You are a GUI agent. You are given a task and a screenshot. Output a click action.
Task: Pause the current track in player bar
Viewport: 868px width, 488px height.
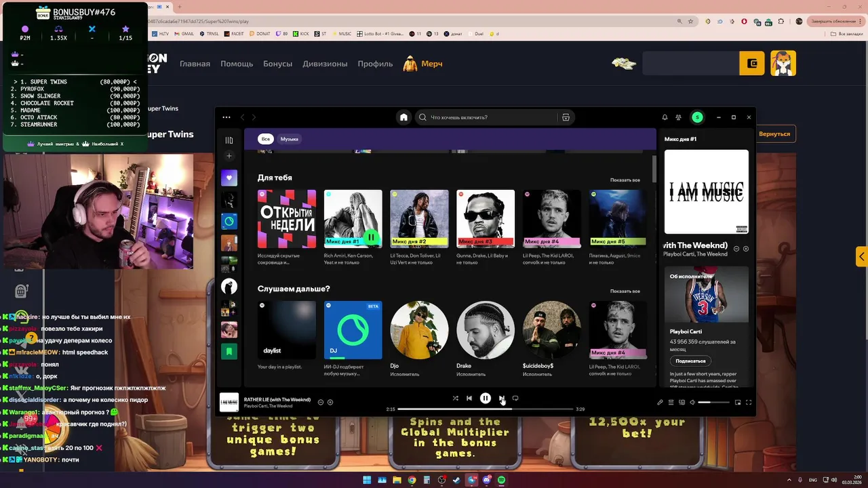point(486,399)
